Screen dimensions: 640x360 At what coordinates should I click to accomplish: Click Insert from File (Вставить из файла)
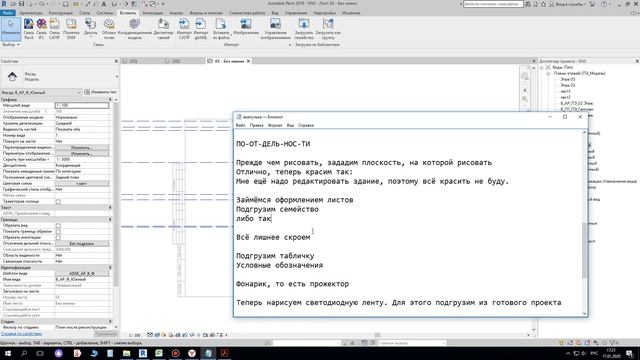click(x=221, y=29)
